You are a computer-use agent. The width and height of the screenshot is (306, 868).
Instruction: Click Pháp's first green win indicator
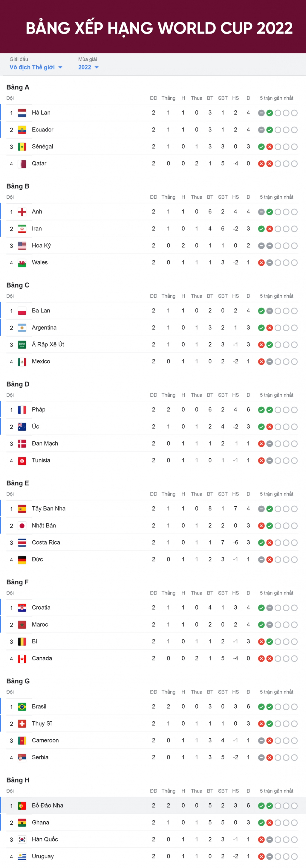261,410
